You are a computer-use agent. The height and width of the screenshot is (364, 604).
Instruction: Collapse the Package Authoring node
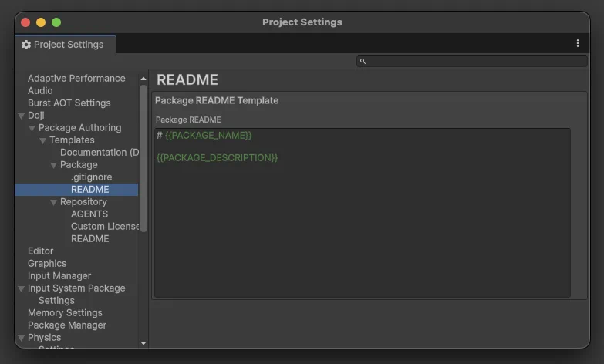tap(32, 128)
